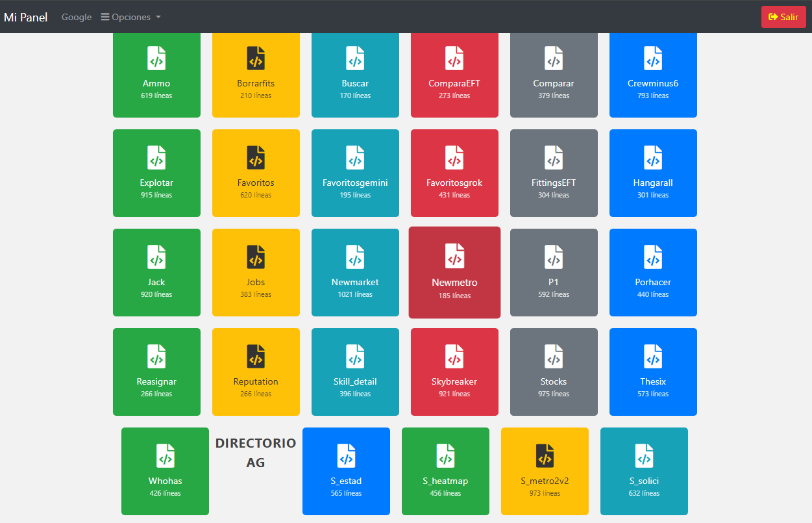Screen dimensions: 812x523
Task: Open the Whohas green tile
Action: point(165,472)
